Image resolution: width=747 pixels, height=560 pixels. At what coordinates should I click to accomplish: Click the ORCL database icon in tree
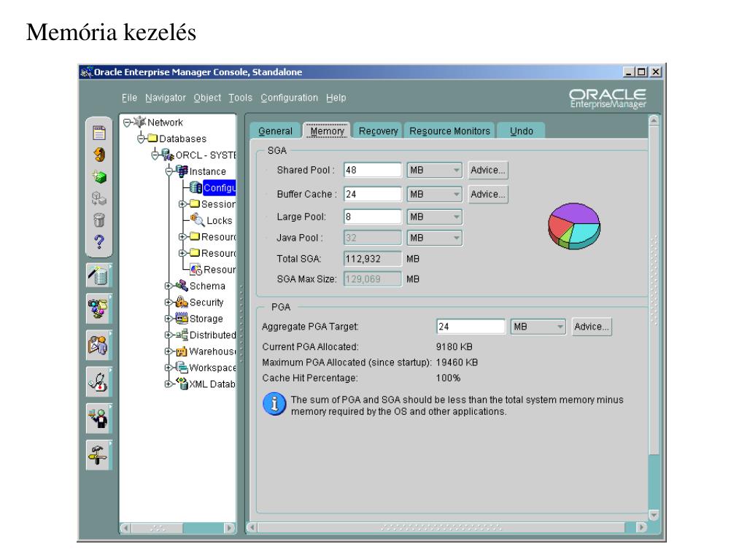pos(168,155)
